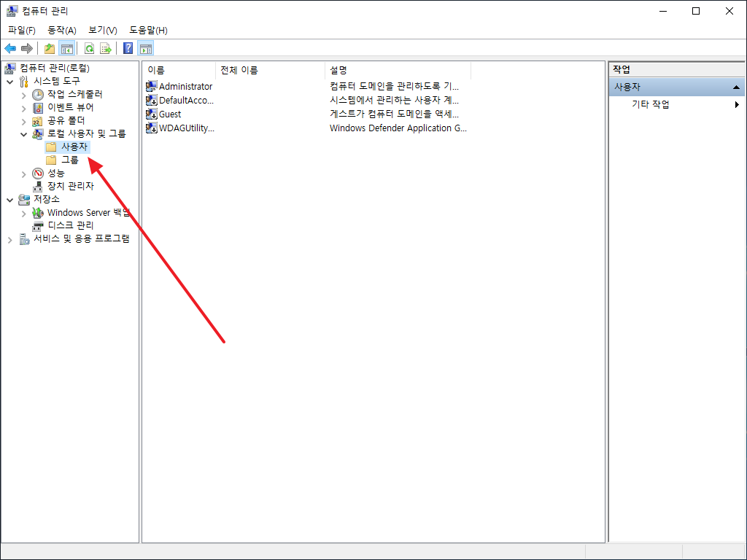Click the 작업 스케줄러 clock icon

38,94
